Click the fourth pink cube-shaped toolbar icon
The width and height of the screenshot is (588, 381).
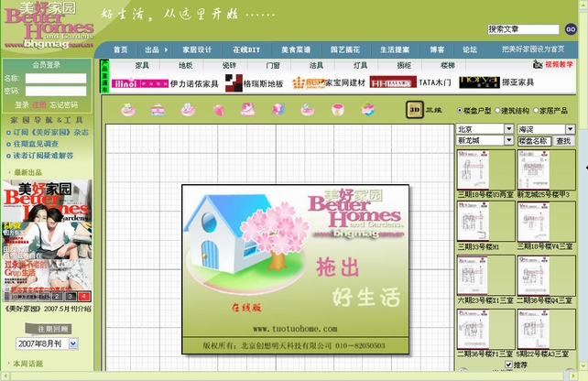(x=218, y=110)
